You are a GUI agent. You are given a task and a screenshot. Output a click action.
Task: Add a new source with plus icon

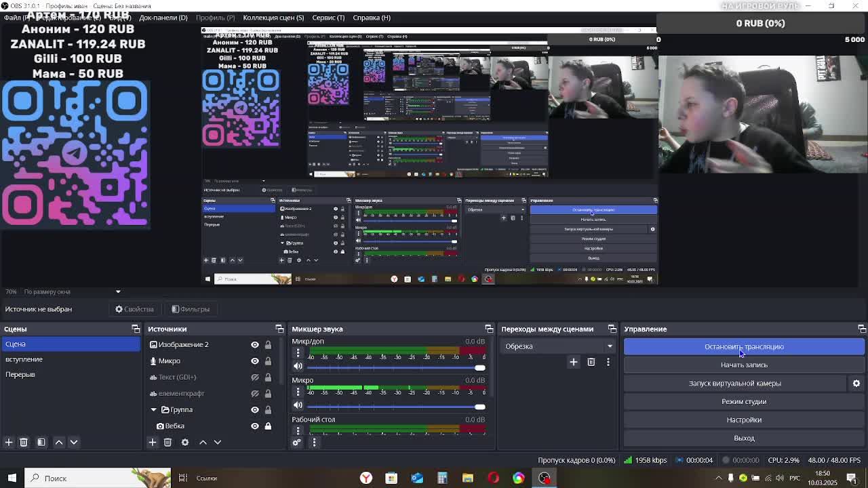[153, 442]
